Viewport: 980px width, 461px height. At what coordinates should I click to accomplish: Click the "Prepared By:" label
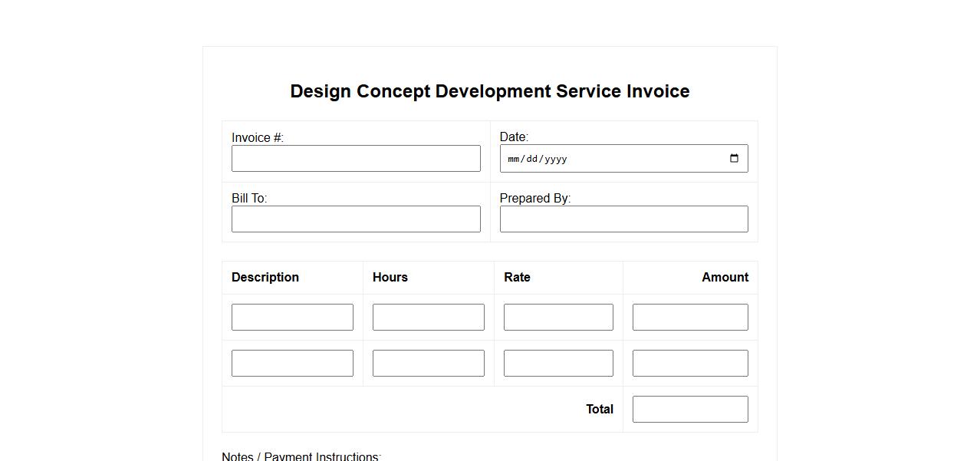click(534, 199)
